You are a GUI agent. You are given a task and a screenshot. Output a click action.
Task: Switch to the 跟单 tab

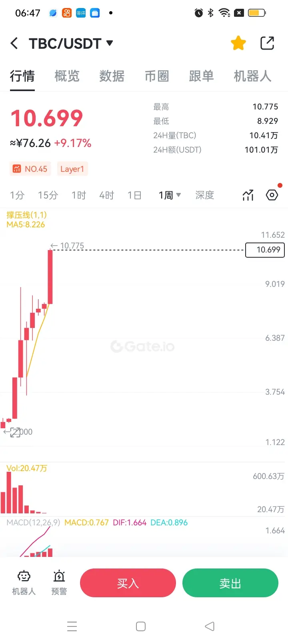pyautogui.click(x=201, y=76)
